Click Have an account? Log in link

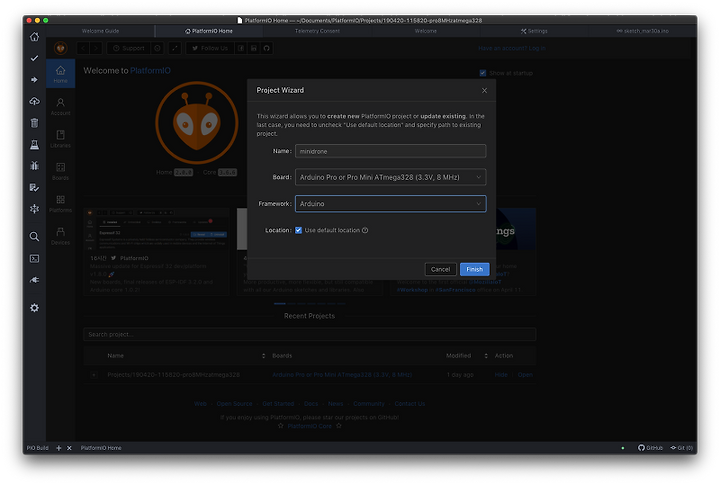[512, 48]
